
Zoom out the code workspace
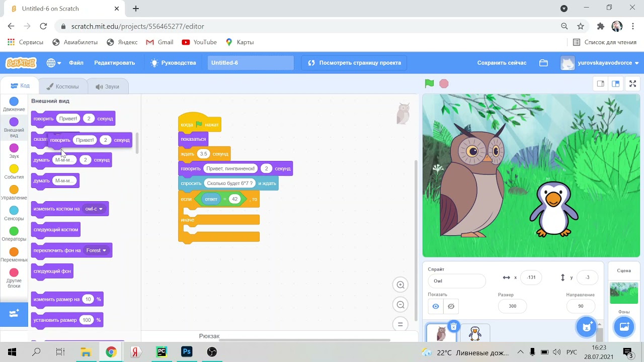(x=400, y=305)
